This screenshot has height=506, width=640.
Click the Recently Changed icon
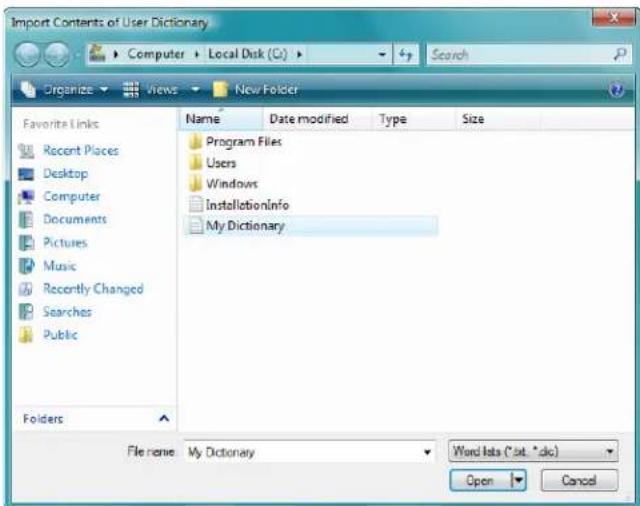click(x=26, y=289)
